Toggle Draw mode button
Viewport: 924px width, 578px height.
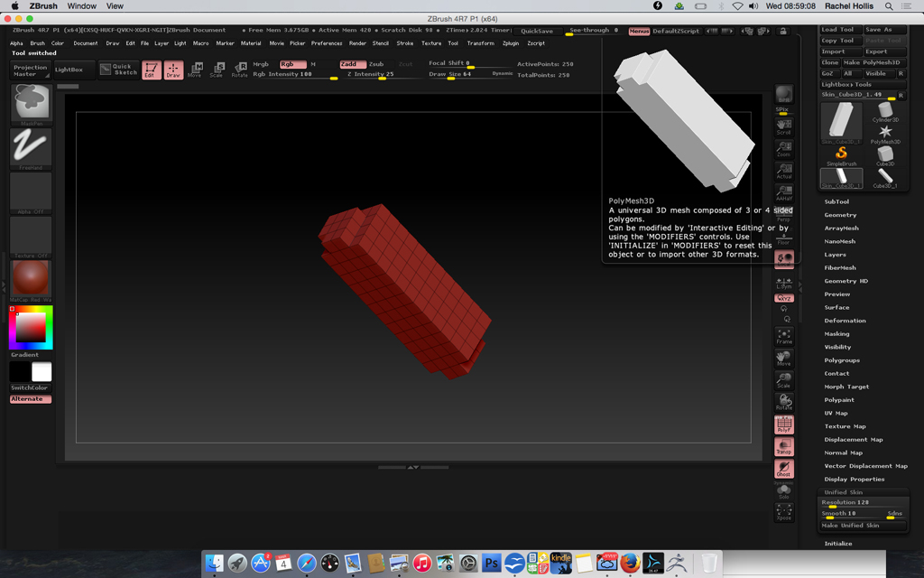click(x=173, y=70)
